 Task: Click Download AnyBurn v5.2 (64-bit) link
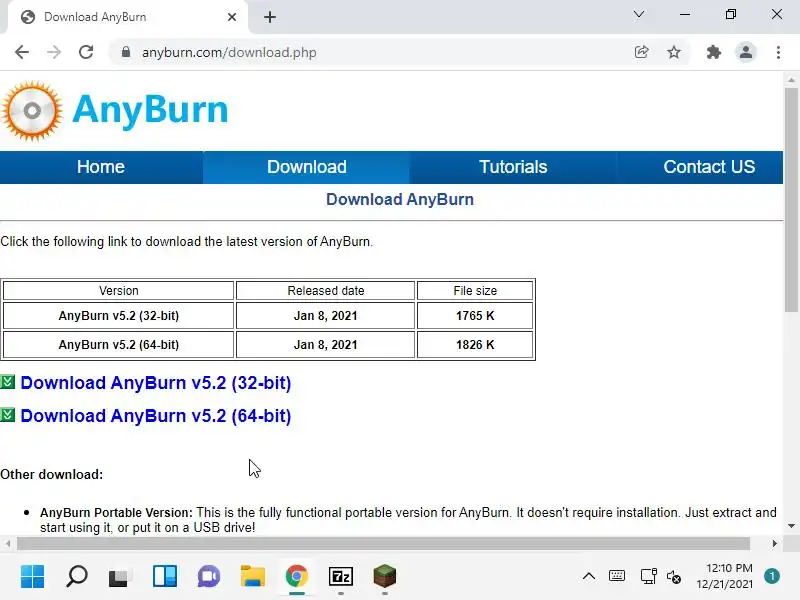pos(156,416)
